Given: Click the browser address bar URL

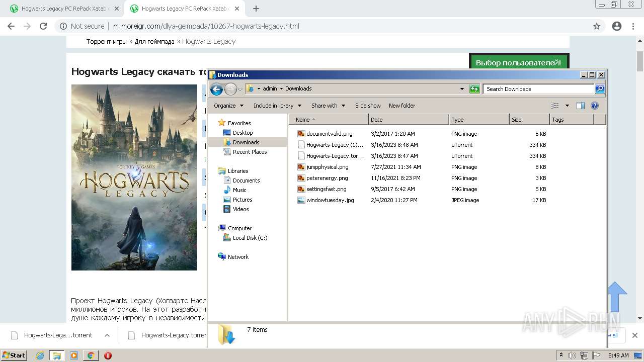Looking at the screenshot, I should coord(206,26).
